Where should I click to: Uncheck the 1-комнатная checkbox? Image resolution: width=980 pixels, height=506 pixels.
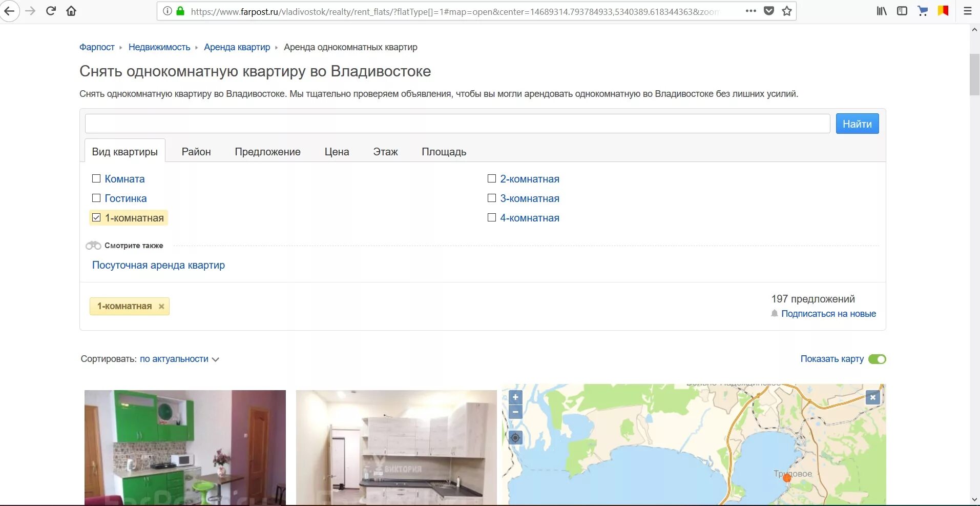96,217
